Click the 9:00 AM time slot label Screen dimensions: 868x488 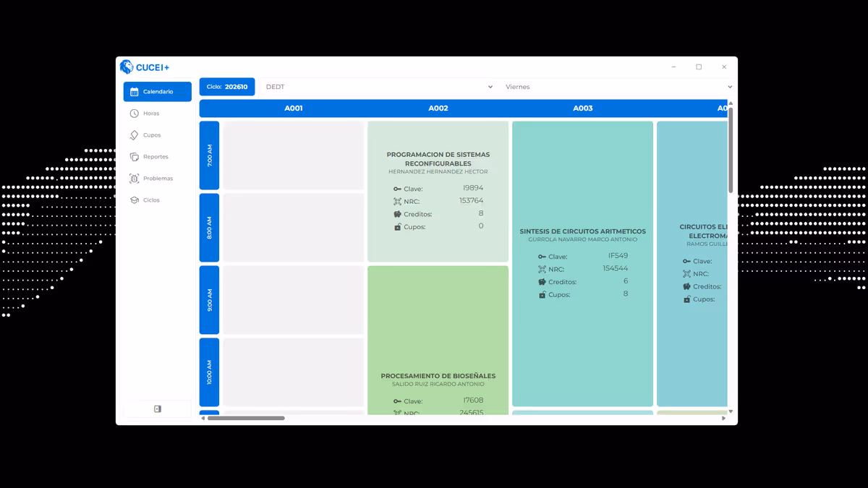coord(209,300)
